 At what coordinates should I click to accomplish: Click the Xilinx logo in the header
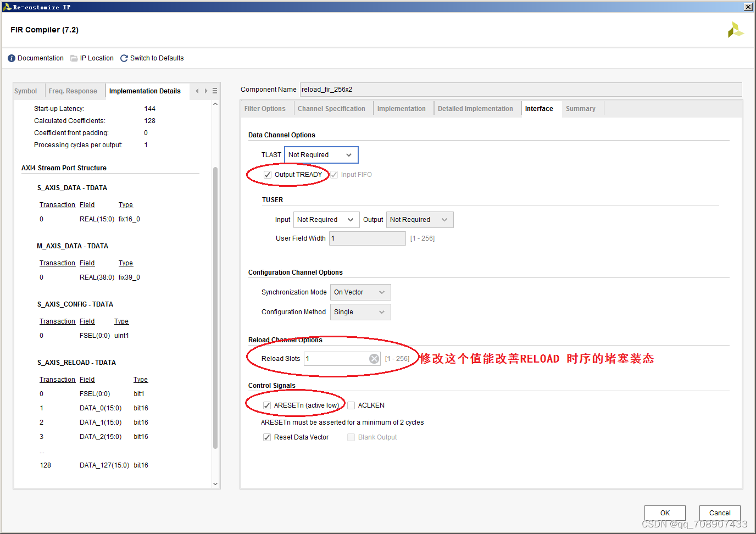[736, 30]
